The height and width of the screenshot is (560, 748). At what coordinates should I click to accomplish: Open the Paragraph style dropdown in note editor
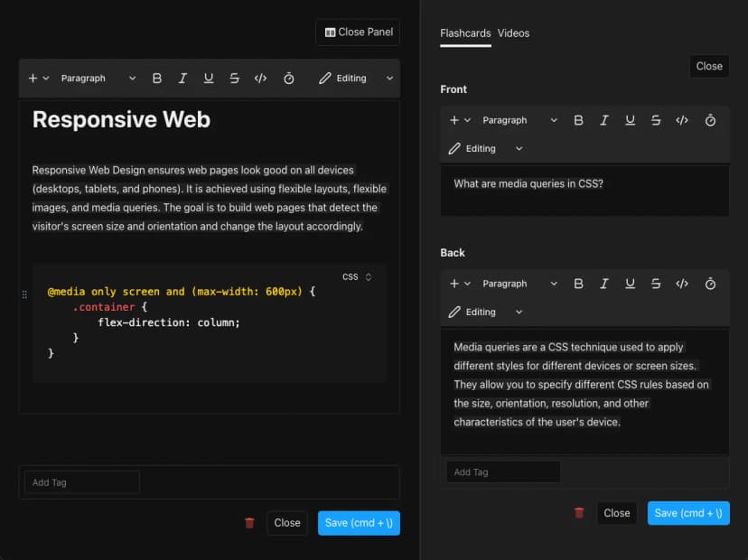98,79
